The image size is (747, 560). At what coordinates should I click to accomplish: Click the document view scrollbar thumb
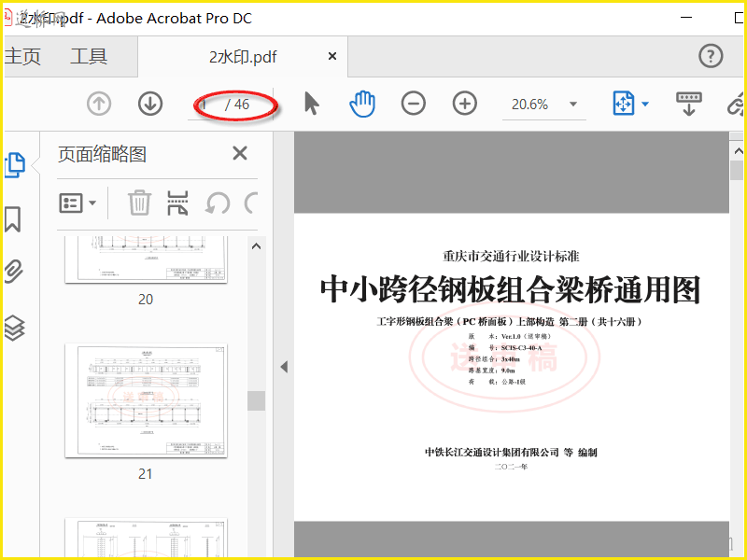(738, 171)
